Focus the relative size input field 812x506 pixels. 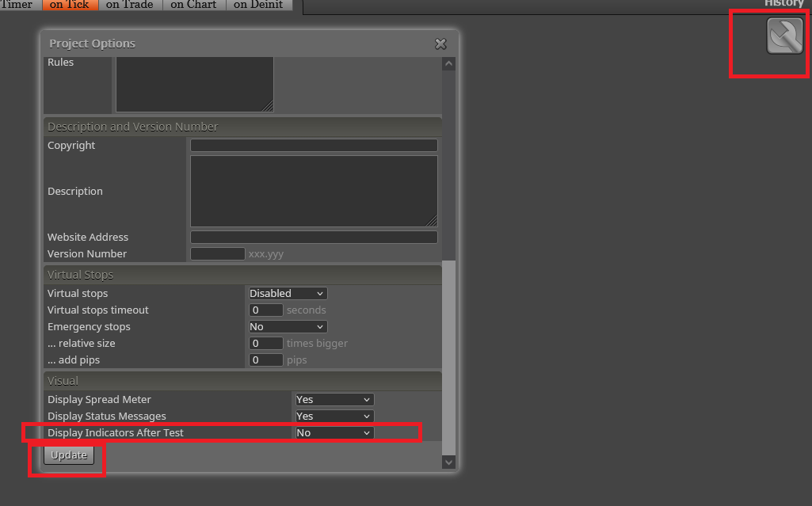pyautogui.click(x=265, y=343)
